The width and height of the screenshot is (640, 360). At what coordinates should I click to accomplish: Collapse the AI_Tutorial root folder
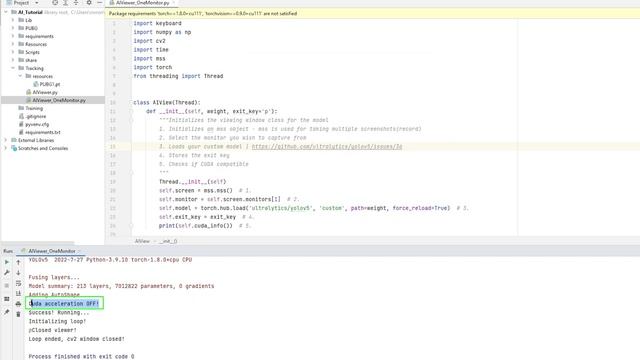(6, 12)
